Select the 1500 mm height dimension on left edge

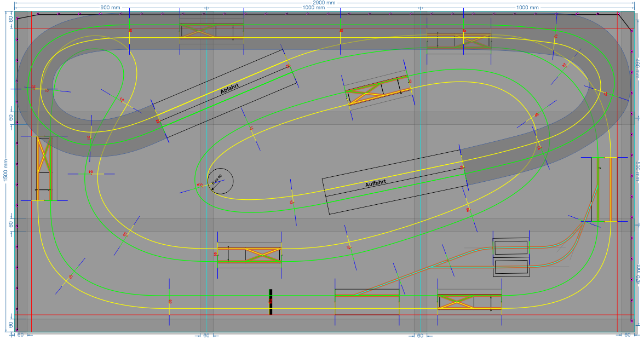(5, 170)
